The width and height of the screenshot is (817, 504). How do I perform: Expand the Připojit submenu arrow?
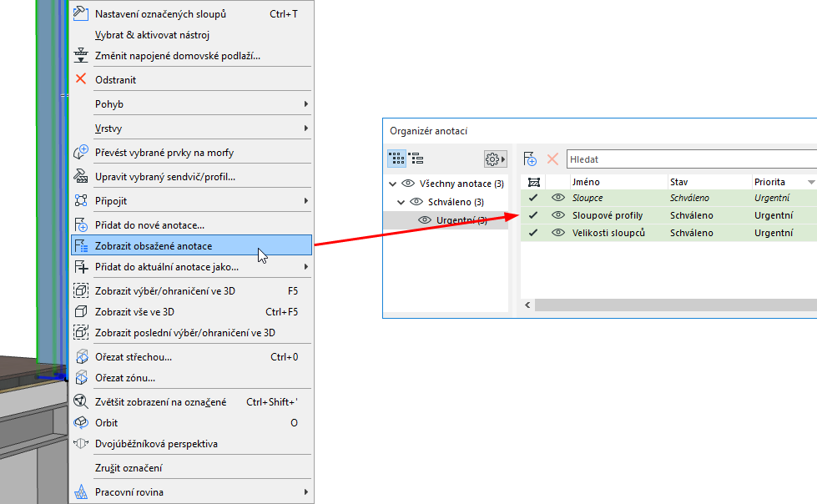(x=306, y=200)
